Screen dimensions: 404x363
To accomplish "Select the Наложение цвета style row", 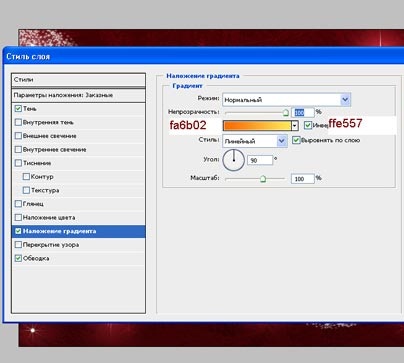I will pyautogui.click(x=79, y=217).
